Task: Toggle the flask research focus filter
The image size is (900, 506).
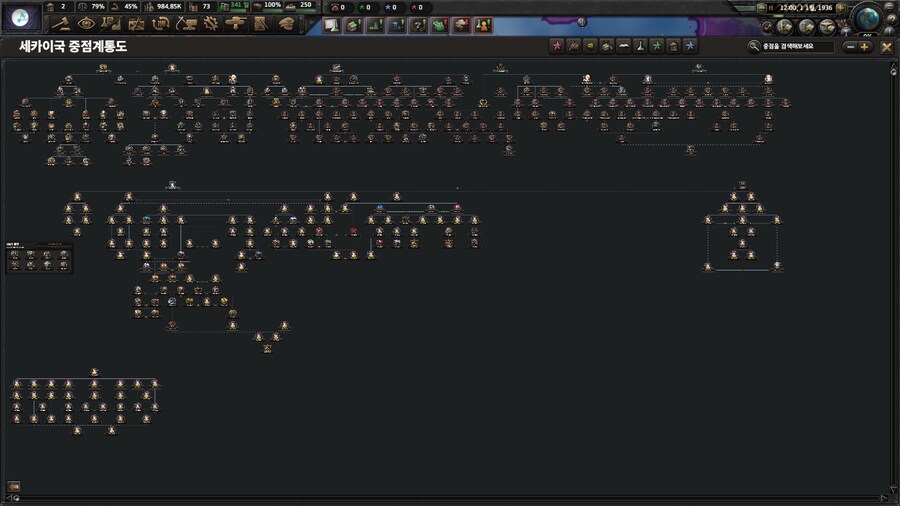Action: tap(640, 46)
